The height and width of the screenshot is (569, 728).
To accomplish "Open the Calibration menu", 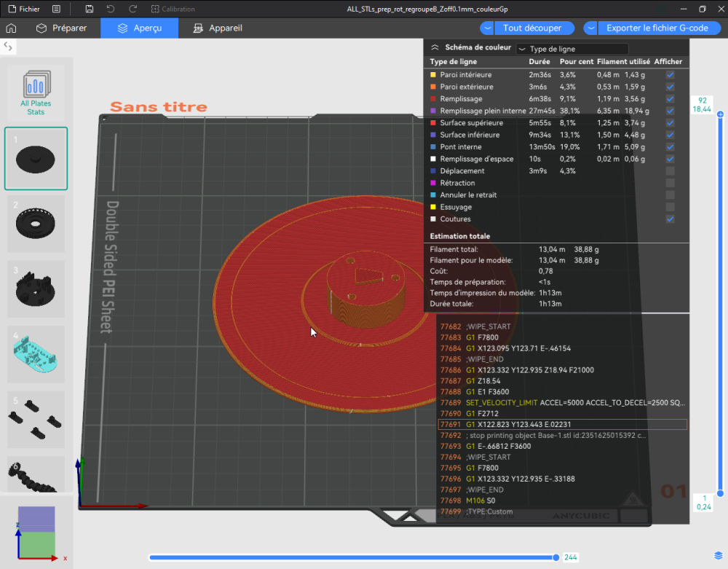I will (173, 9).
